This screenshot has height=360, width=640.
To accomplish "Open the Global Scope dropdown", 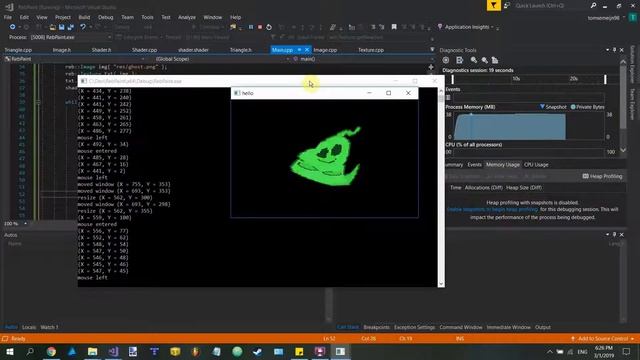I will [x=221, y=59].
